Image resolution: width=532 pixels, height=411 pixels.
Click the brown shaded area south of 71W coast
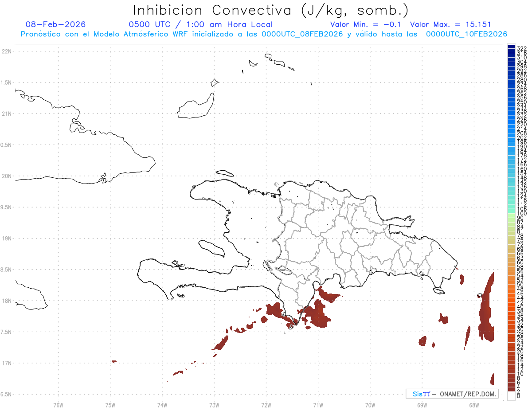coord(317,314)
